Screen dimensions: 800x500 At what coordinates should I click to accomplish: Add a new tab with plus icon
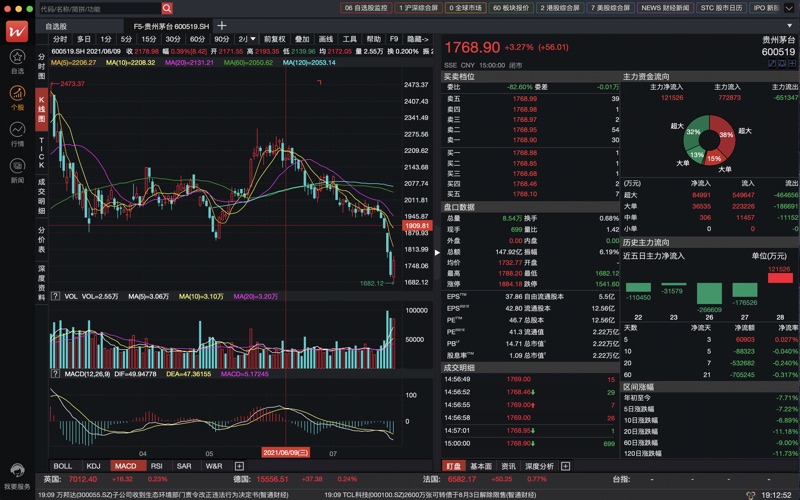pos(221,26)
